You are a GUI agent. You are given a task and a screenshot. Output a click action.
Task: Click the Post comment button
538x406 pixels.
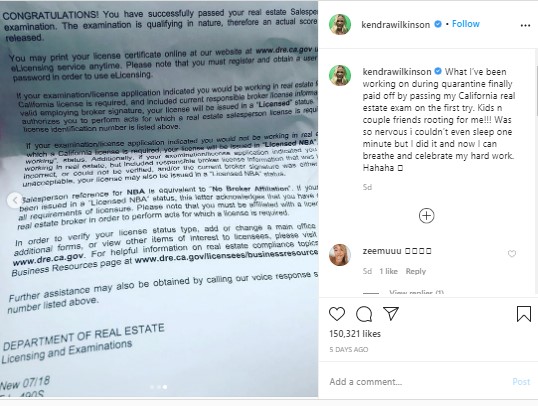tap(521, 382)
